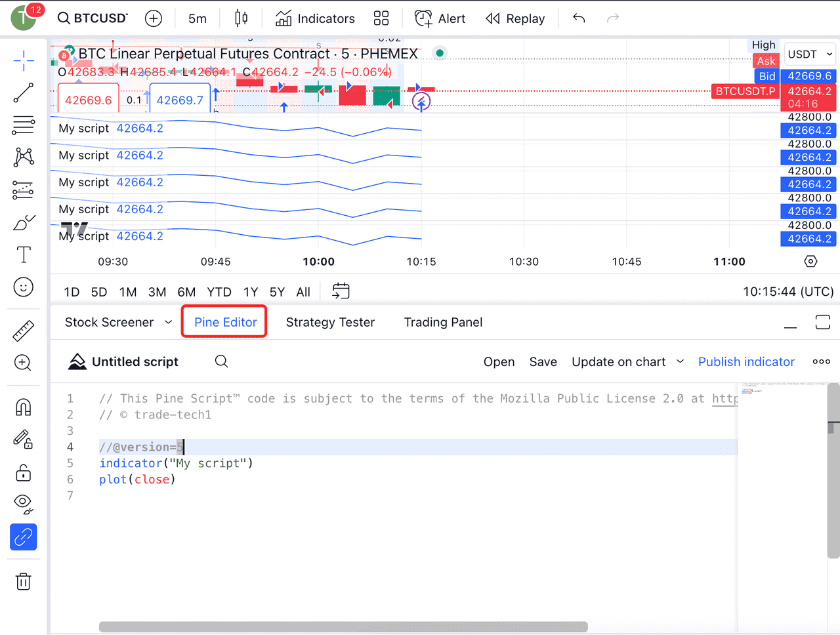Image resolution: width=840 pixels, height=635 pixels.
Task: Select the trend line drawing tool
Action: (x=24, y=93)
